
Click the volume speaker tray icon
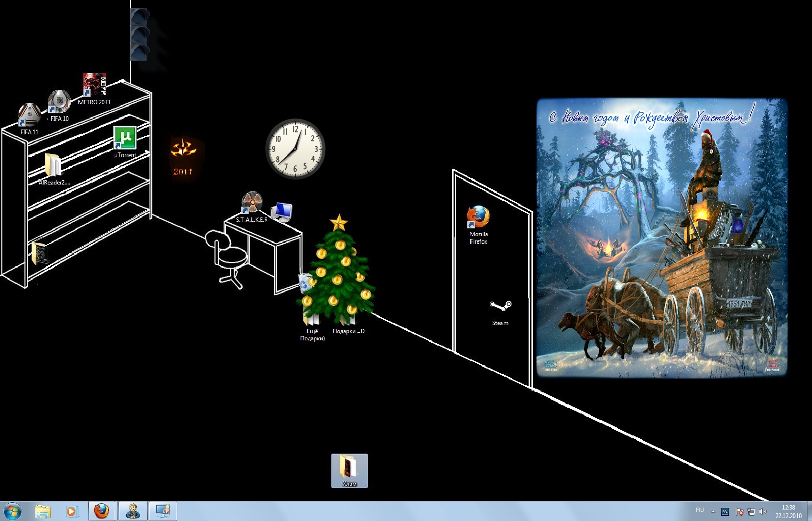click(763, 512)
